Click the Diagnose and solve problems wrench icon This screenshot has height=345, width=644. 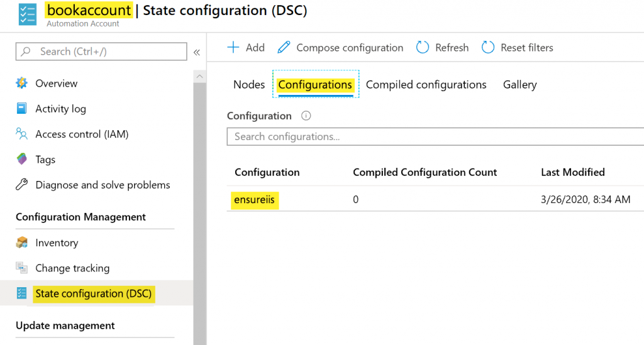(x=22, y=185)
